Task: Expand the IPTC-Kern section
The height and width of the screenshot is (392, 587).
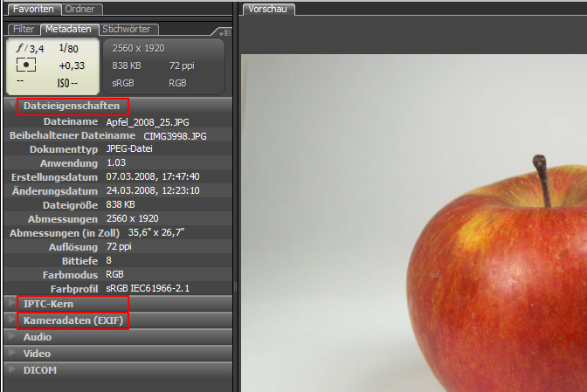Action: 12,304
